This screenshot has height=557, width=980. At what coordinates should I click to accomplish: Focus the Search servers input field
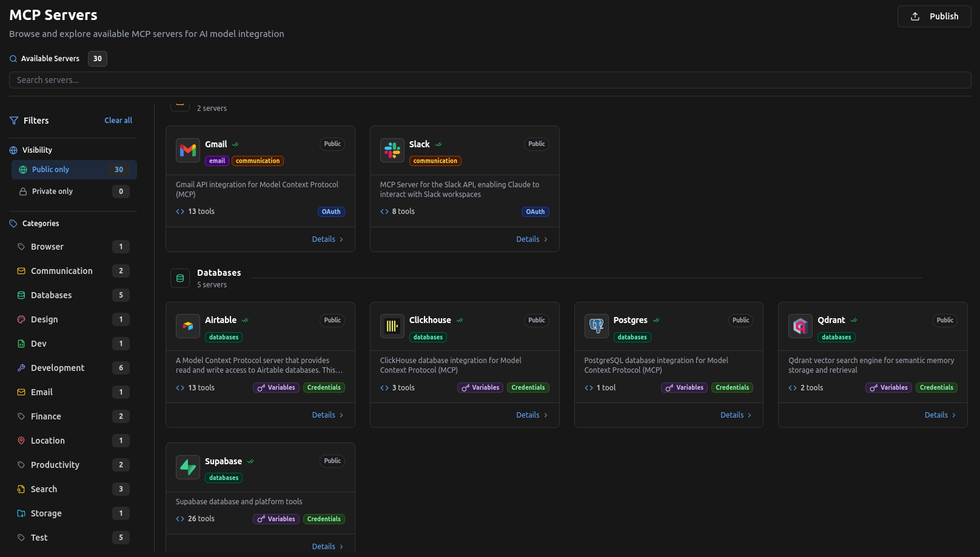click(490, 80)
